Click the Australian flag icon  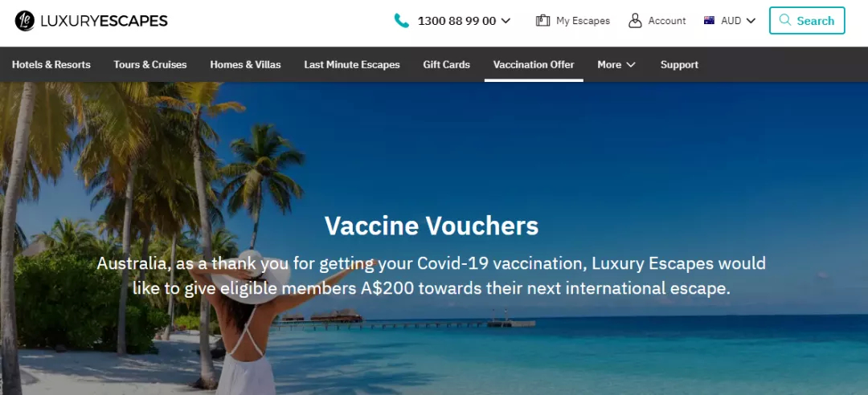click(x=709, y=20)
